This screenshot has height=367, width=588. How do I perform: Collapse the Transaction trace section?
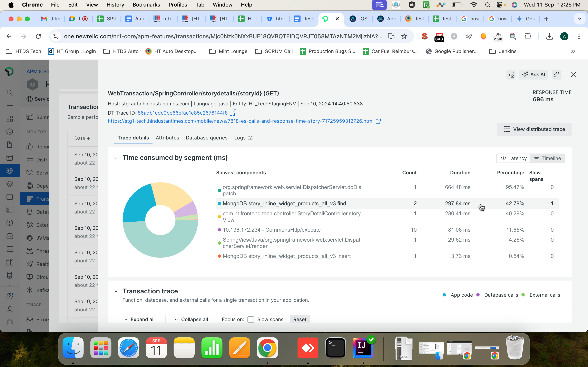(116, 291)
